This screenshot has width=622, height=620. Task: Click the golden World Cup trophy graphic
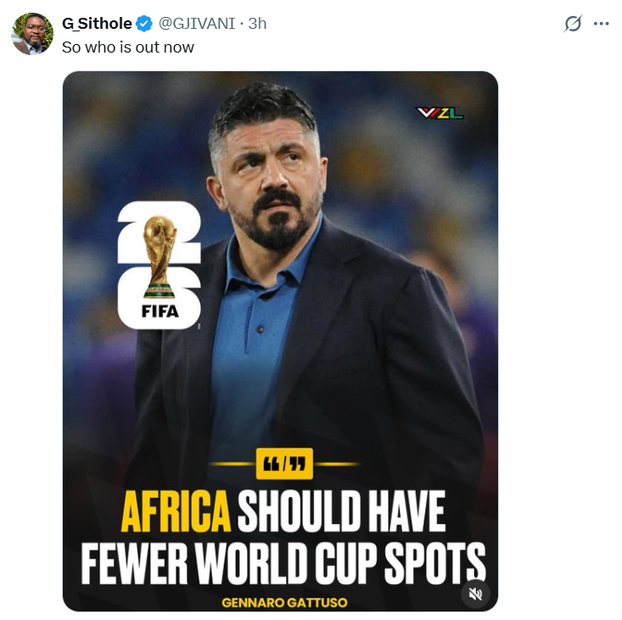(x=159, y=256)
